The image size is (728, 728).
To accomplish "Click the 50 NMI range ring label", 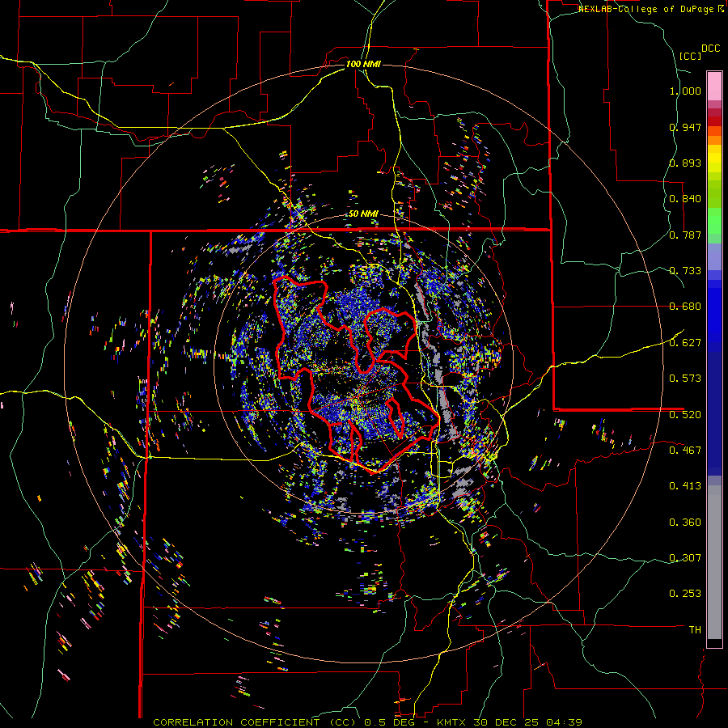I will [x=363, y=214].
